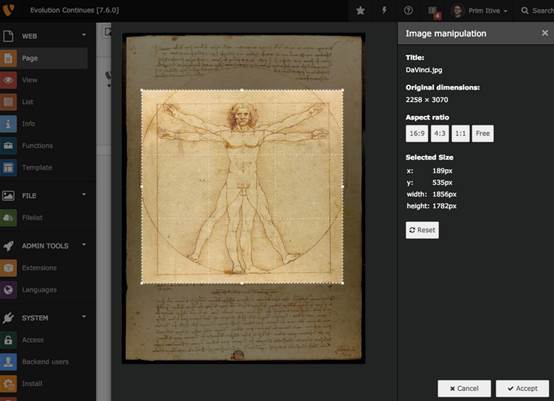Collapse the ADMIN TOOLS group

[84, 245]
